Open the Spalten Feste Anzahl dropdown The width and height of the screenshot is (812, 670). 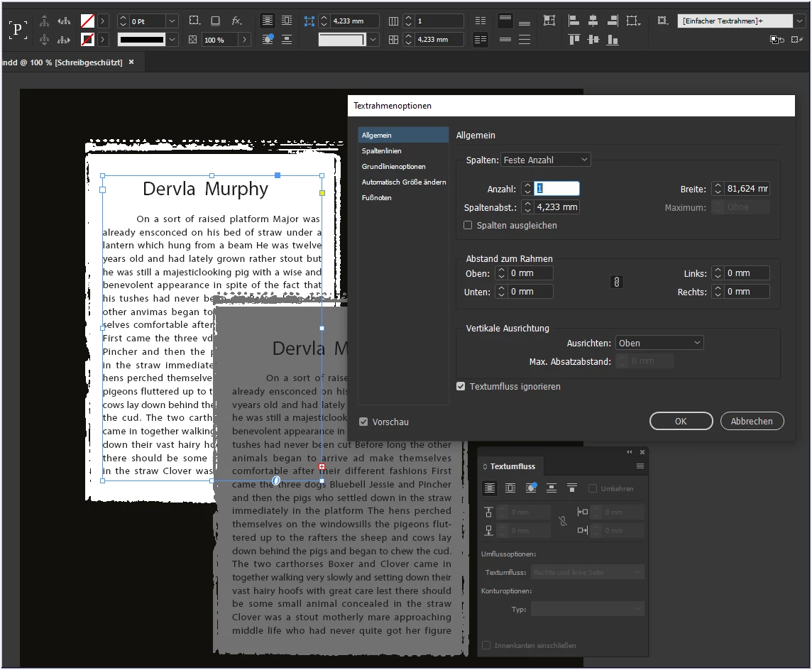click(x=545, y=160)
